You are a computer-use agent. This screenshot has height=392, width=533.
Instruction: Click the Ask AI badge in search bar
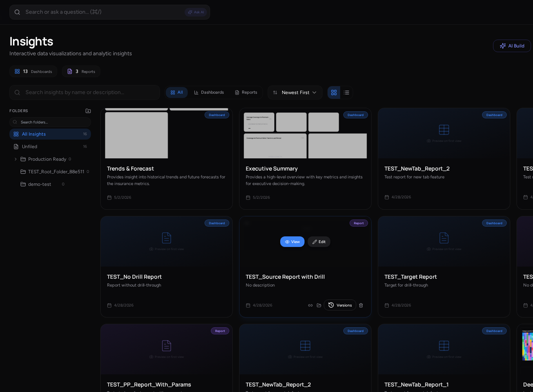[x=196, y=12]
